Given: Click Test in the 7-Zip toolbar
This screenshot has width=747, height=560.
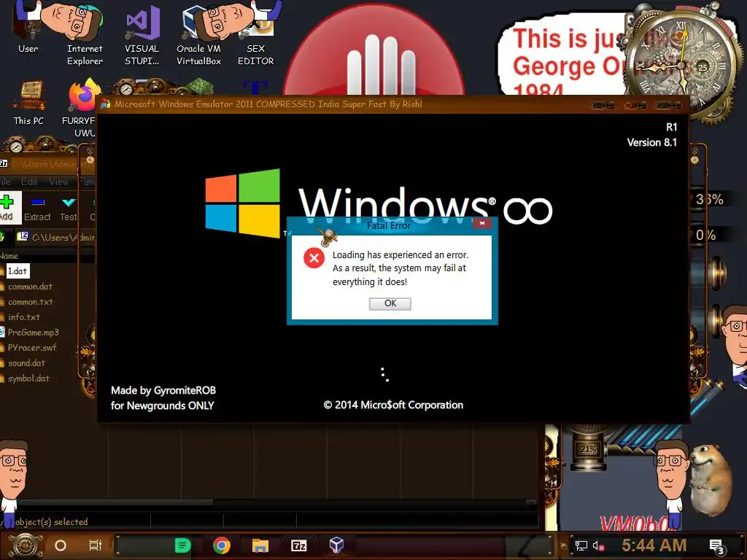Looking at the screenshot, I should point(68,209).
